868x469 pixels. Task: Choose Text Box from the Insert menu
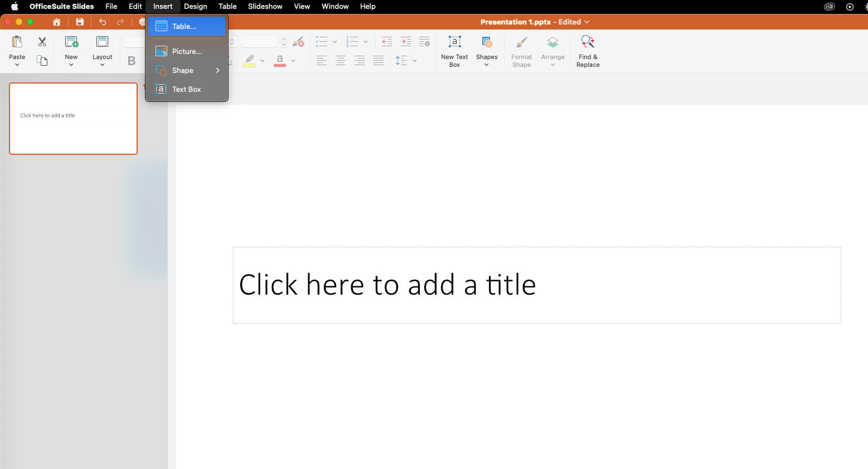click(x=186, y=89)
